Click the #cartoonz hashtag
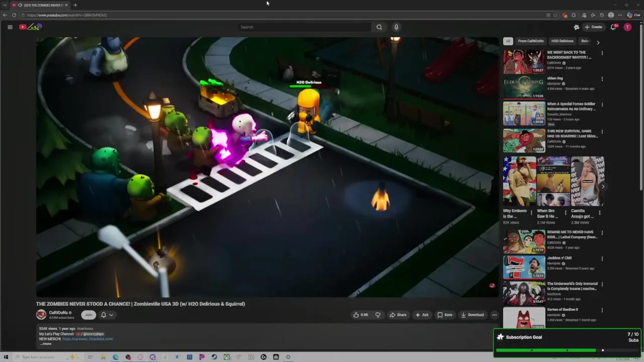The image size is (644, 362). (x=85, y=329)
